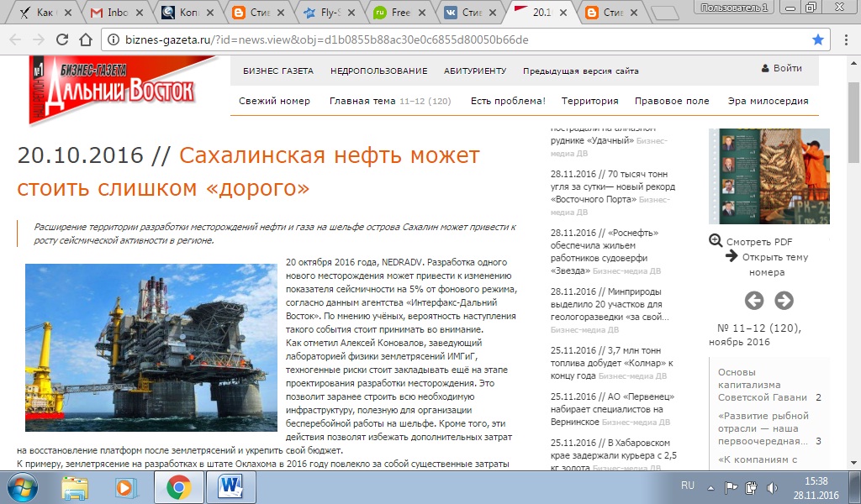Open news about 3,7 млн тонн топлива
Viewport: 861px width, 504px height.
(612, 363)
